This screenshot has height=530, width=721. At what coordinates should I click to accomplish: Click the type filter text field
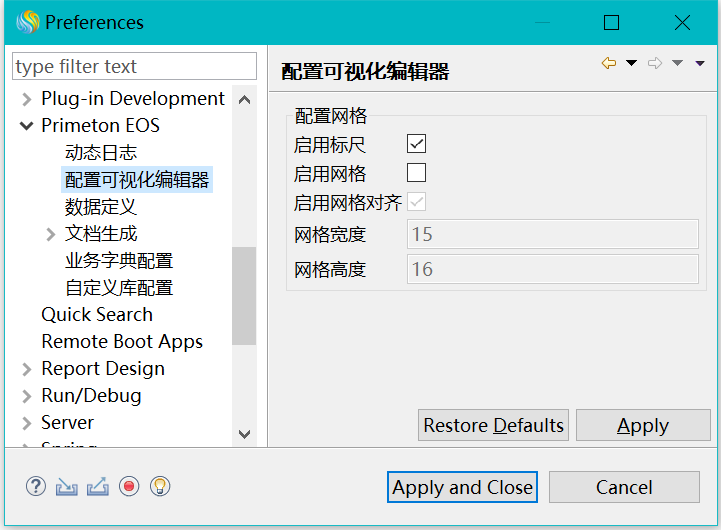pyautogui.click(x=134, y=67)
